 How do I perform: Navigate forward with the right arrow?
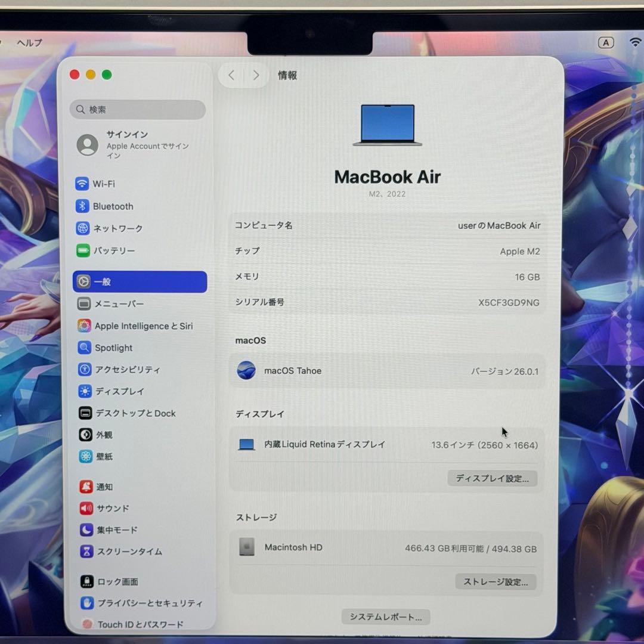255,75
